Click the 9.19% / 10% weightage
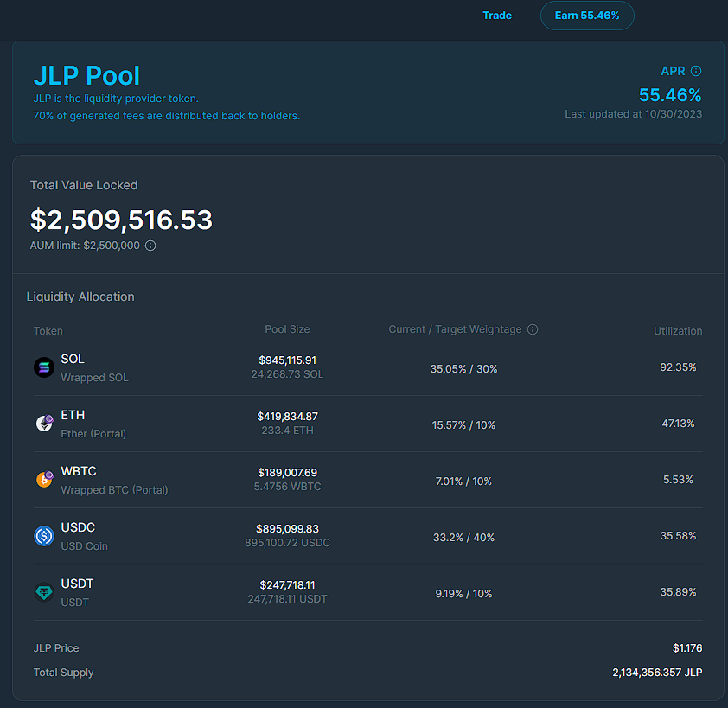The image size is (728, 708). click(463, 594)
